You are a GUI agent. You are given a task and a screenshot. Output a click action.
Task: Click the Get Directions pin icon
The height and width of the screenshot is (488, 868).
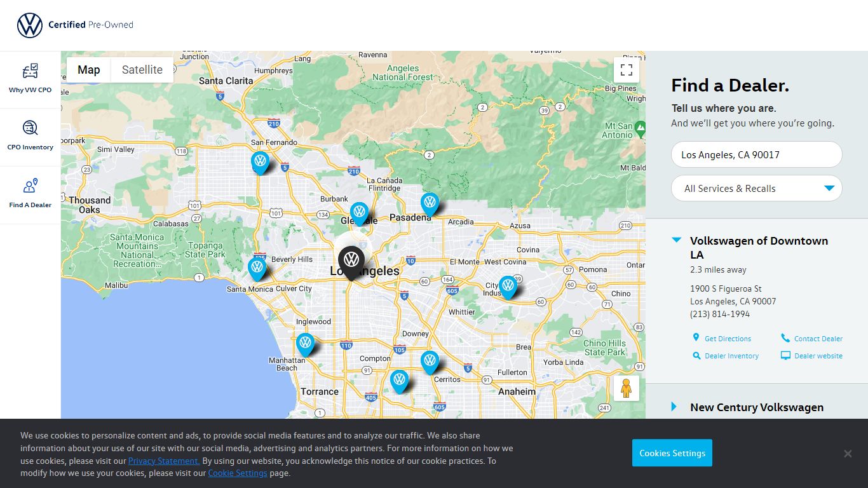coord(696,337)
